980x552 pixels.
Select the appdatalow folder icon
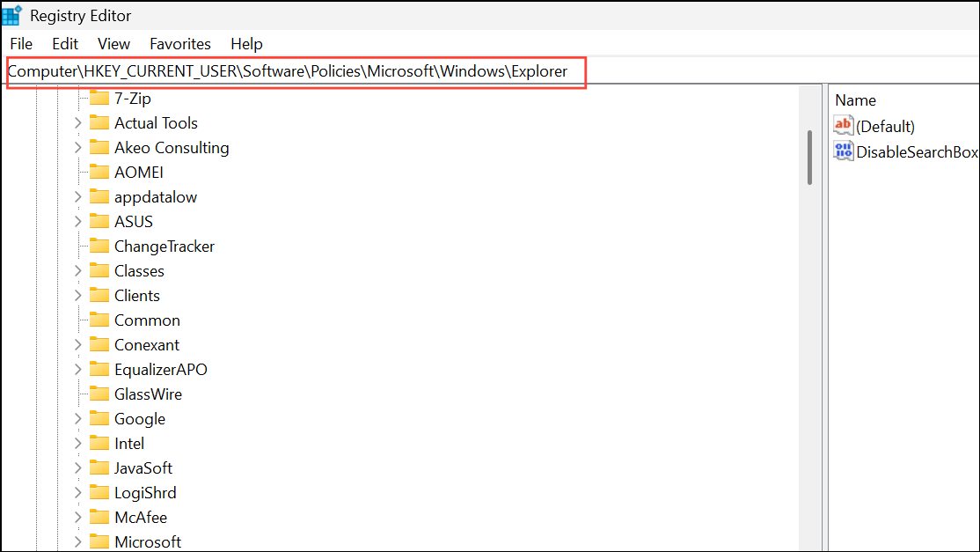(99, 197)
